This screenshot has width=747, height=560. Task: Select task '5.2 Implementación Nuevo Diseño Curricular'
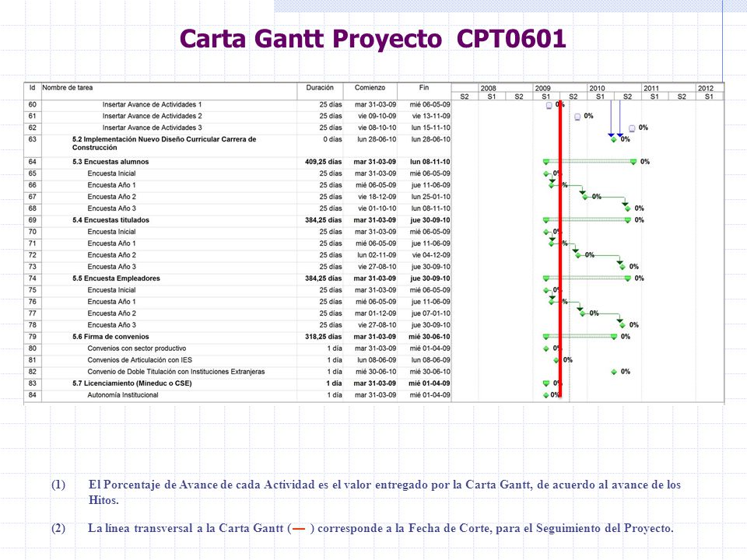pos(164,143)
